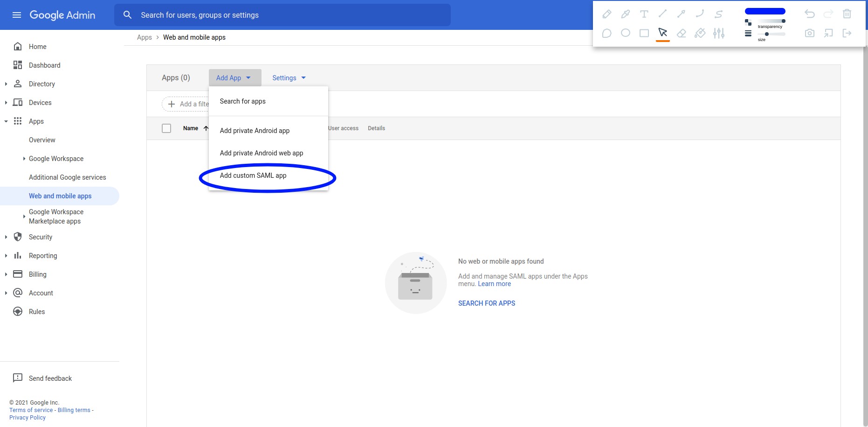Select the curved line tool
Screen dimensions: 868x427
(700, 14)
